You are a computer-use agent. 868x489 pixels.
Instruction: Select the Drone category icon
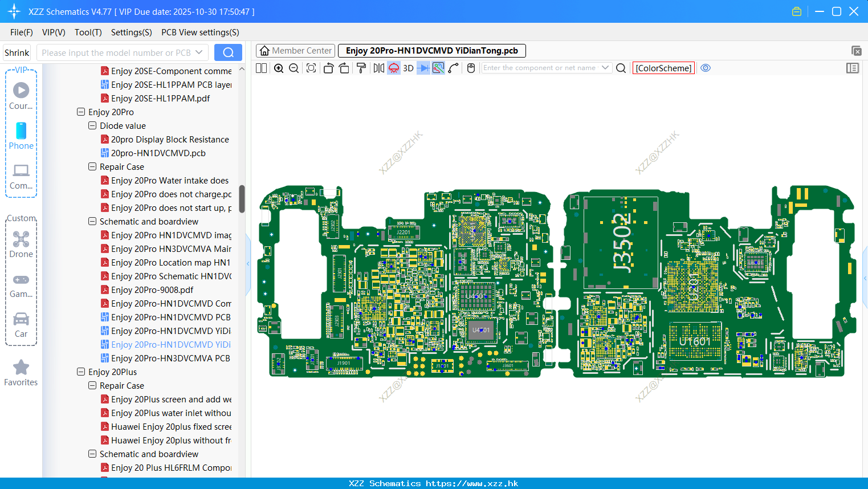tap(21, 244)
